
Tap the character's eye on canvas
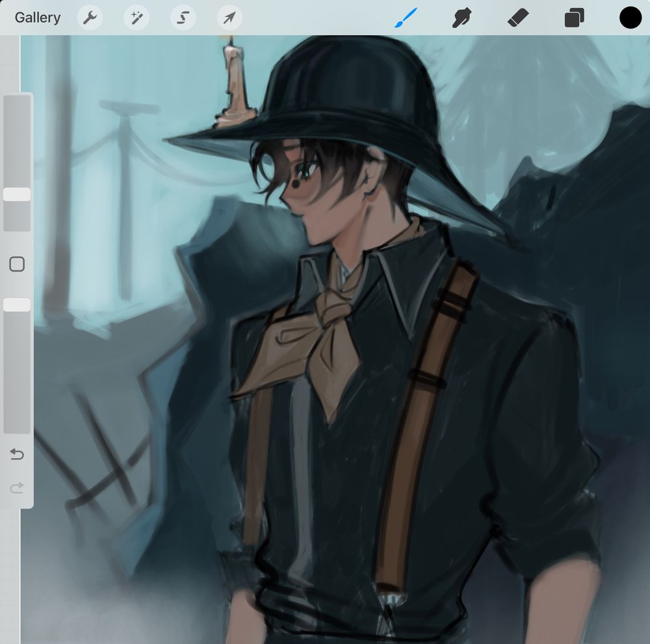point(307,170)
